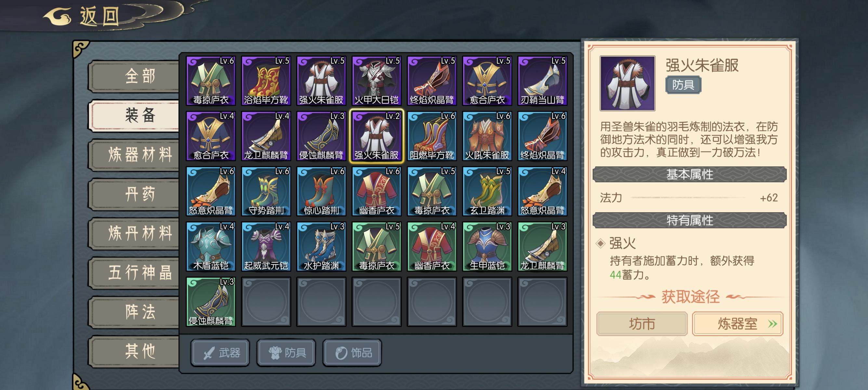868x390 pixels.
Task: Click the 强火朱雀服 detail preview image
Action: (627, 83)
